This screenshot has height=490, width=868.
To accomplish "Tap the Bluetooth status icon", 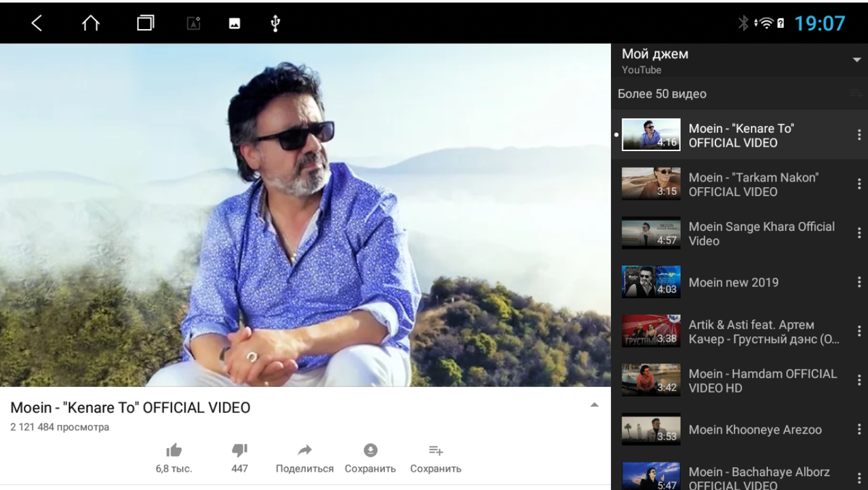I will pyautogui.click(x=743, y=23).
